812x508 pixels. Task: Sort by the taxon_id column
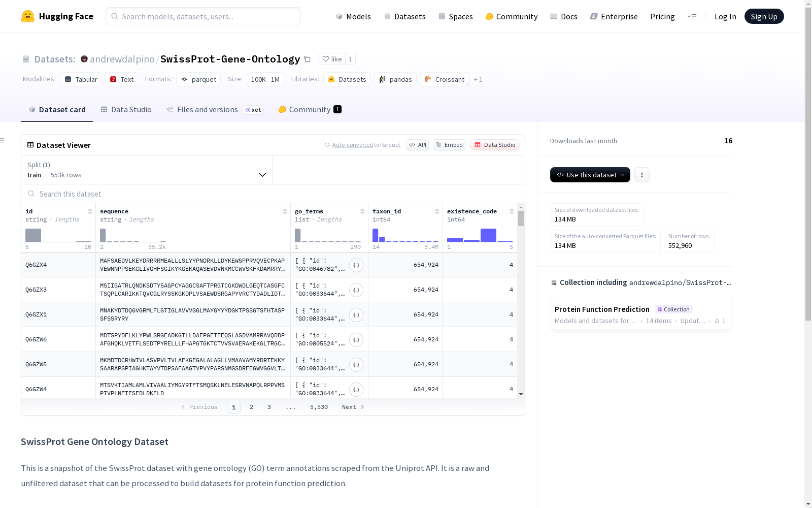(437, 211)
